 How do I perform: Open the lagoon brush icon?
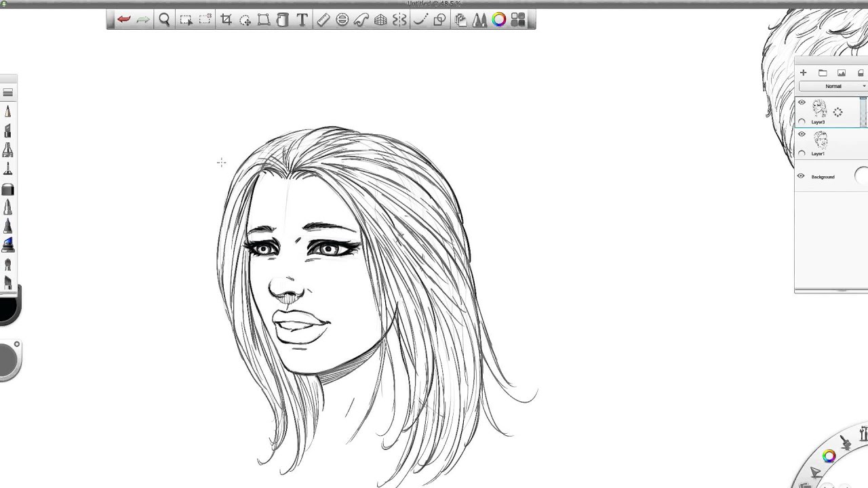tap(846, 443)
